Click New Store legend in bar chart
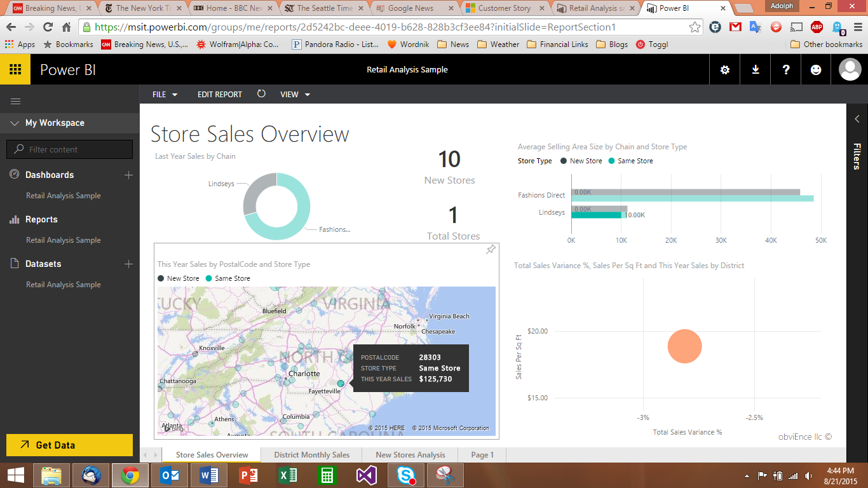The height and width of the screenshot is (488, 868). pos(581,161)
